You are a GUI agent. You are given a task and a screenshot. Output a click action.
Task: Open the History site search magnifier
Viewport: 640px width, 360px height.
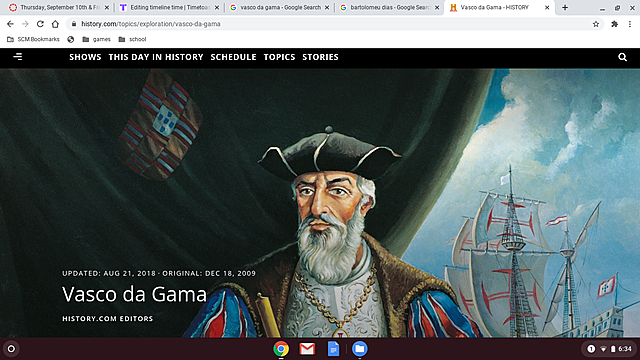(622, 57)
